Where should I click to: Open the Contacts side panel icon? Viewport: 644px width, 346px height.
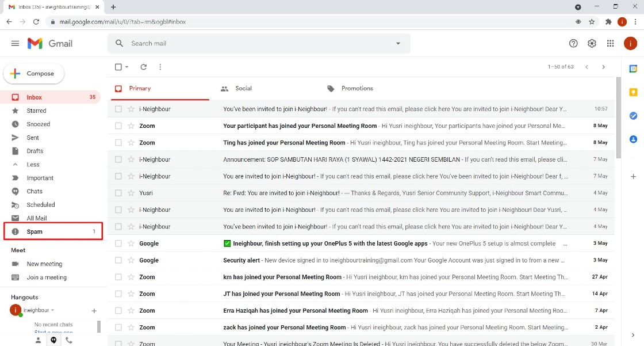[x=633, y=139]
